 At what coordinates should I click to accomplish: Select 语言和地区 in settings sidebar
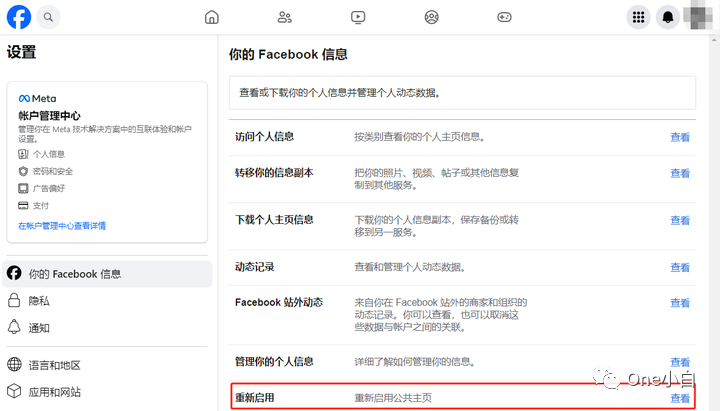(107, 365)
